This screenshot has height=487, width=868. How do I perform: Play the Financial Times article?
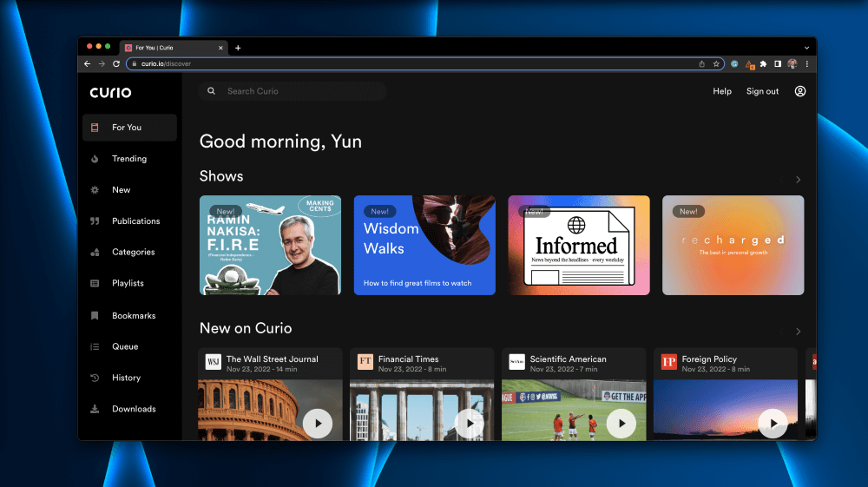pyautogui.click(x=470, y=424)
